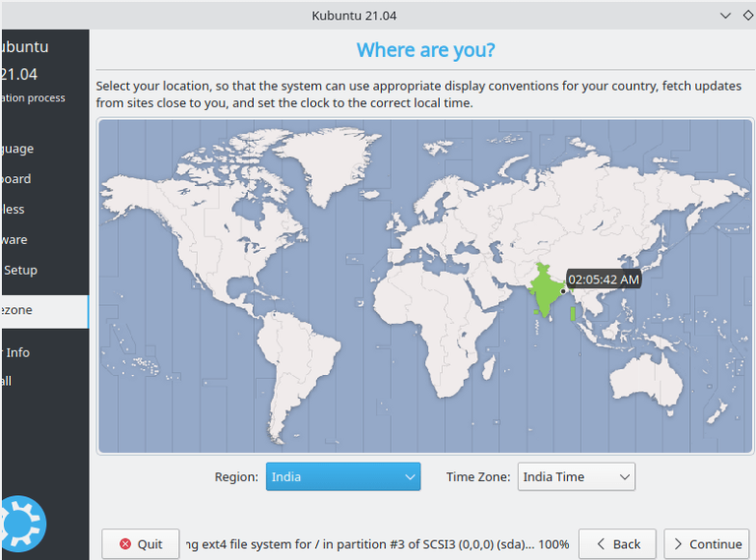Open the Time Zone dropdown showing India Time
This screenshot has width=756, height=560.
point(576,476)
